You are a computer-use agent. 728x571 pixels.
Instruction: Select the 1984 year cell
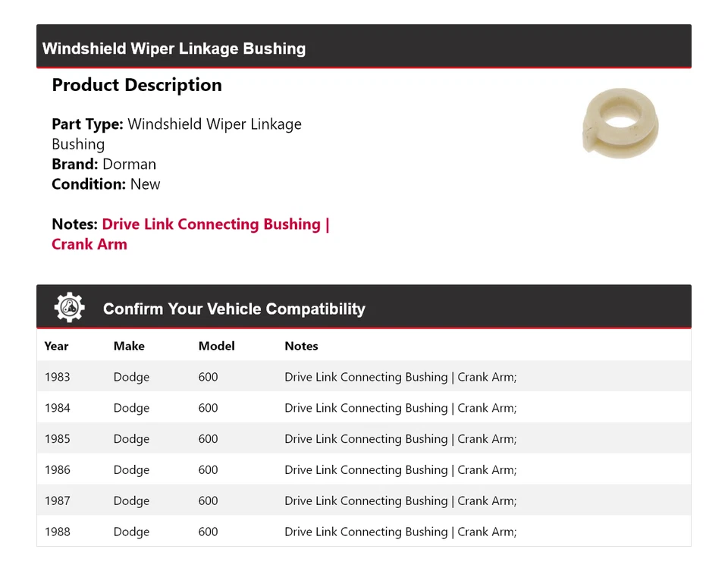57,408
